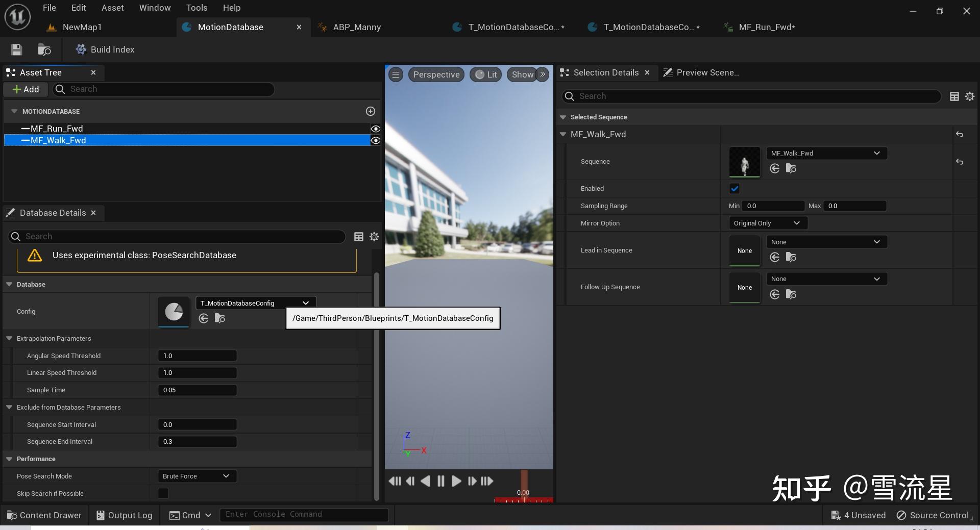The width and height of the screenshot is (980, 530).
Task: Click the Build Index button
Action: pyautogui.click(x=105, y=49)
